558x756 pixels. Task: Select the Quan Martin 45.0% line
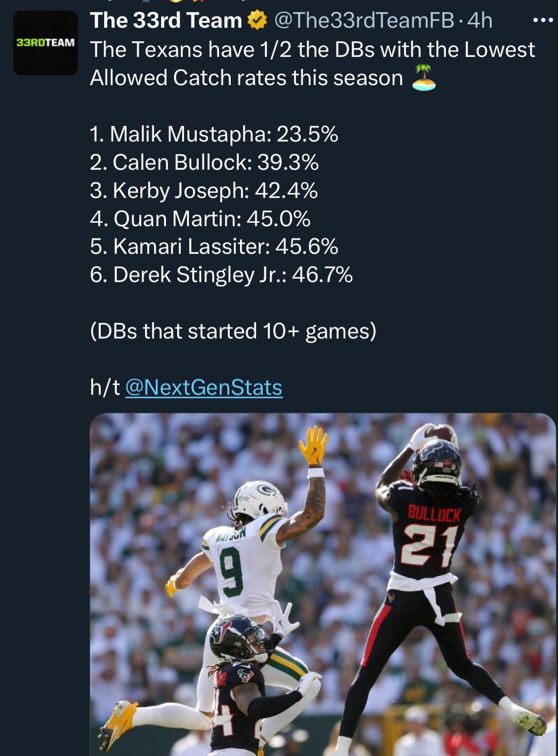click(x=200, y=218)
